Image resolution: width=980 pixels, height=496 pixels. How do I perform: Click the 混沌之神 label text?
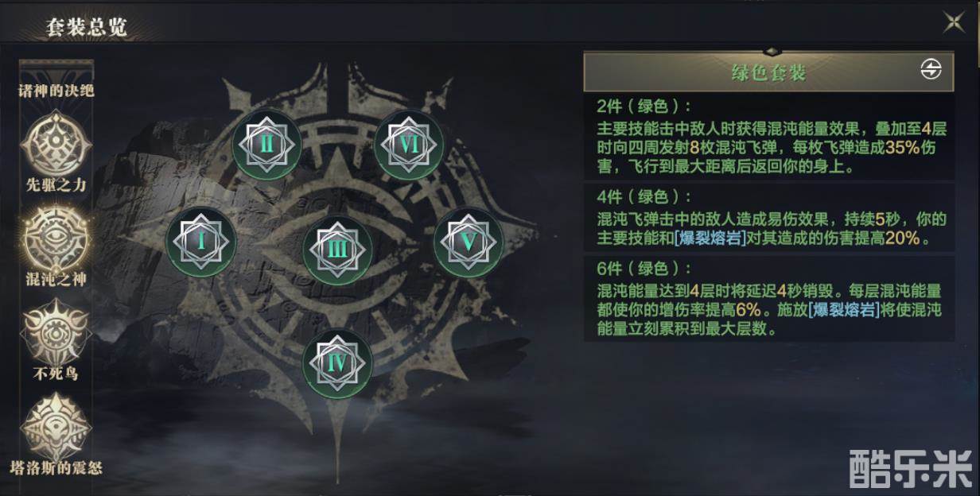coord(56,280)
